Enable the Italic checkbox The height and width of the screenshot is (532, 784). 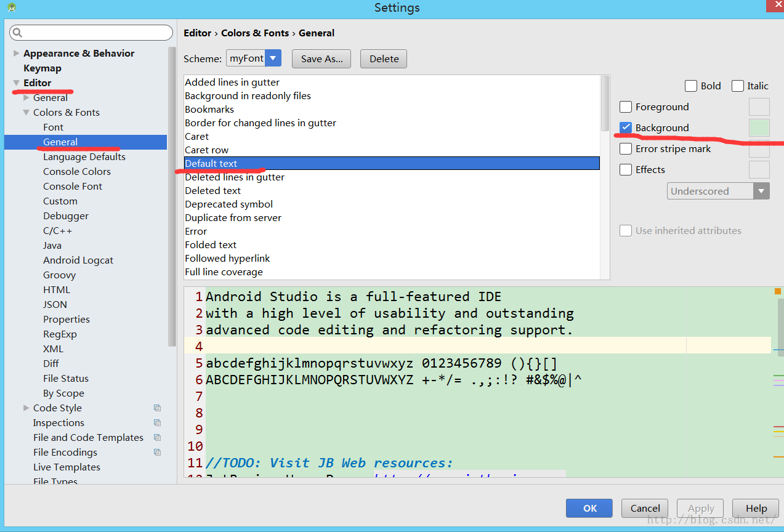738,86
